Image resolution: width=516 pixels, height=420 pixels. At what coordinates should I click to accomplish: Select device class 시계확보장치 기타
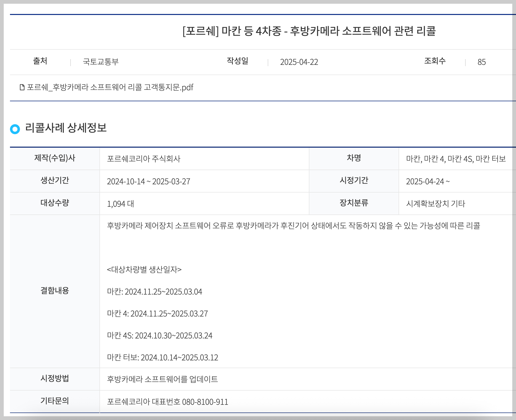coord(435,204)
